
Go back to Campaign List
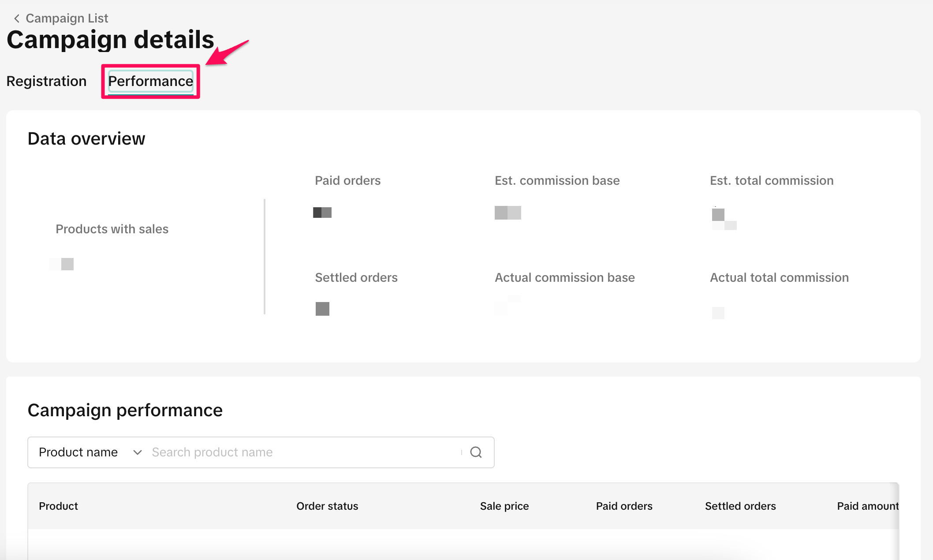click(x=67, y=19)
